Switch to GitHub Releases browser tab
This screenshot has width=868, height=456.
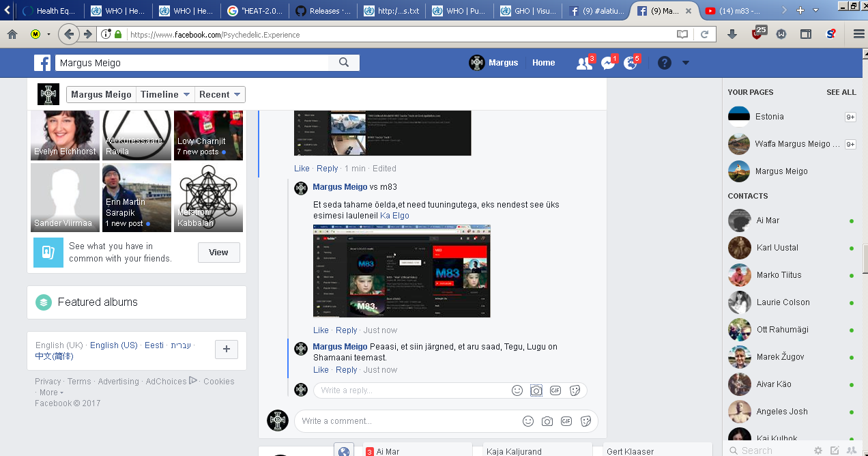pyautogui.click(x=323, y=11)
